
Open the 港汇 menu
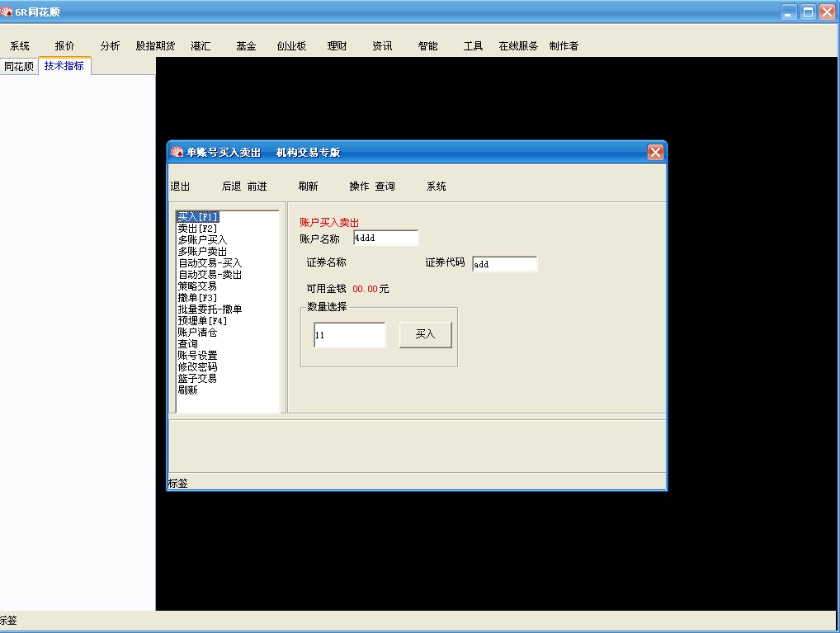tap(201, 46)
